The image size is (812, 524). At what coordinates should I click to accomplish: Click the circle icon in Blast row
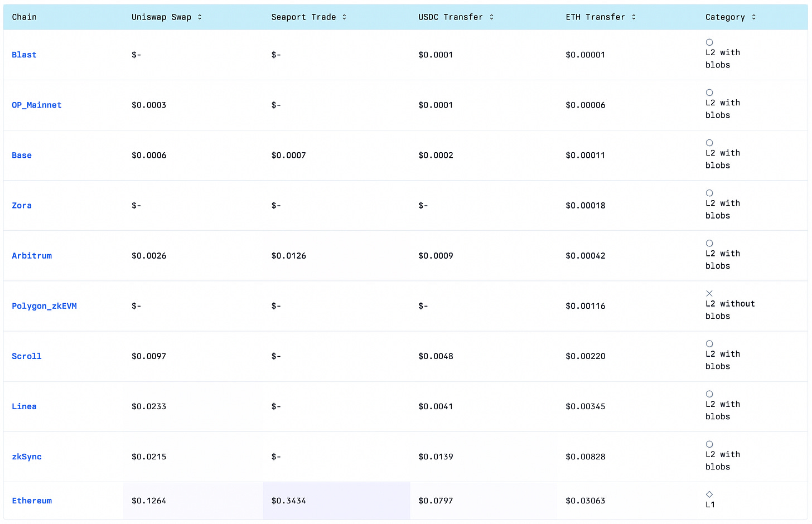709,42
